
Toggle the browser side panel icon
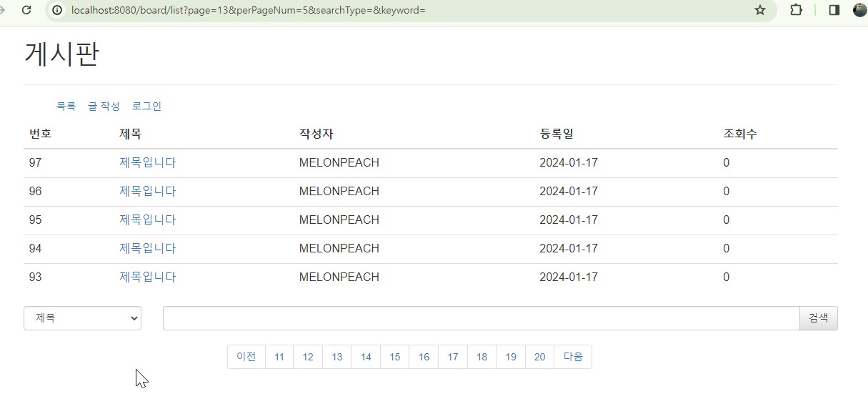click(x=834, y=10)
